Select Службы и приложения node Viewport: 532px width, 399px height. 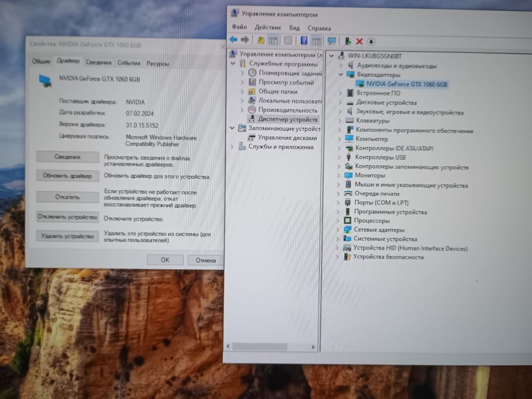[281, 147]
